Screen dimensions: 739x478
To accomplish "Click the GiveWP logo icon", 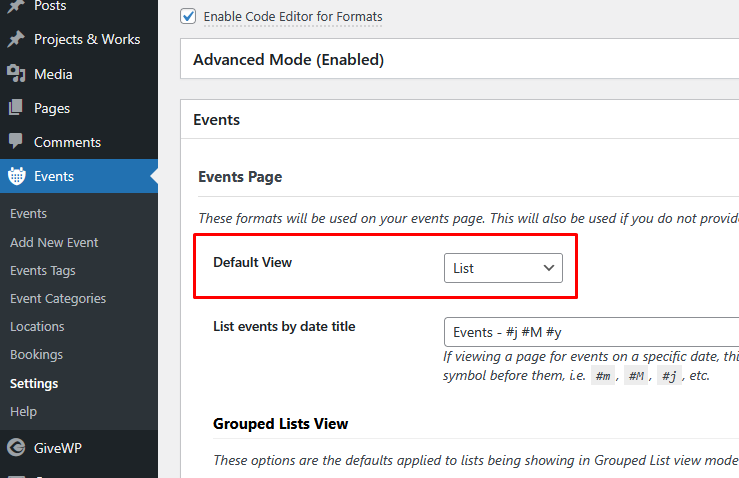I will 16,448.
